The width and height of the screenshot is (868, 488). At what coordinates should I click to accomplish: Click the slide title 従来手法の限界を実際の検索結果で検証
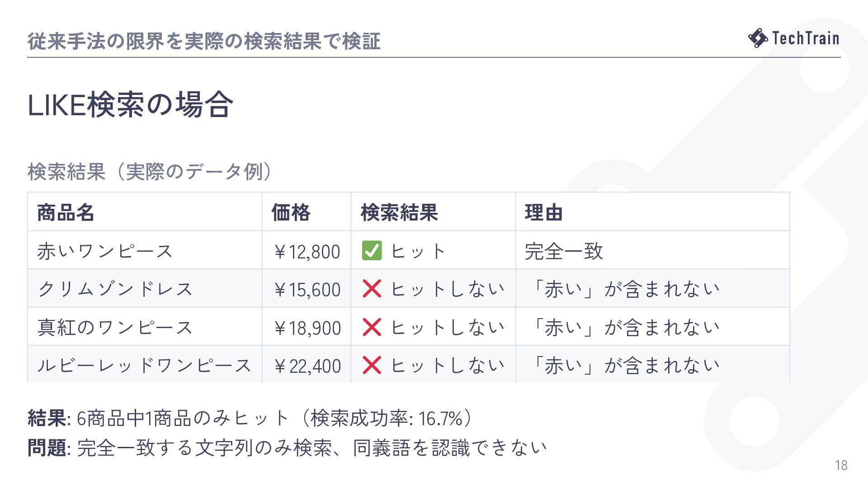[x=204, y=41]
